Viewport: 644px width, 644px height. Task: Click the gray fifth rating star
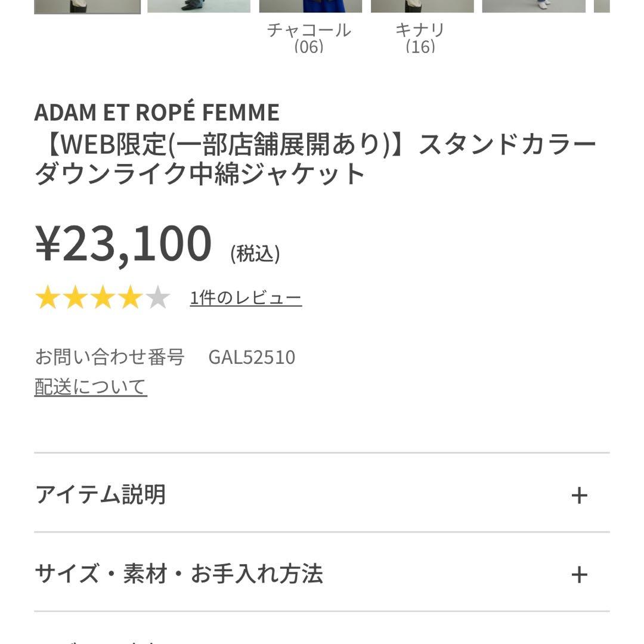point(158,298)
